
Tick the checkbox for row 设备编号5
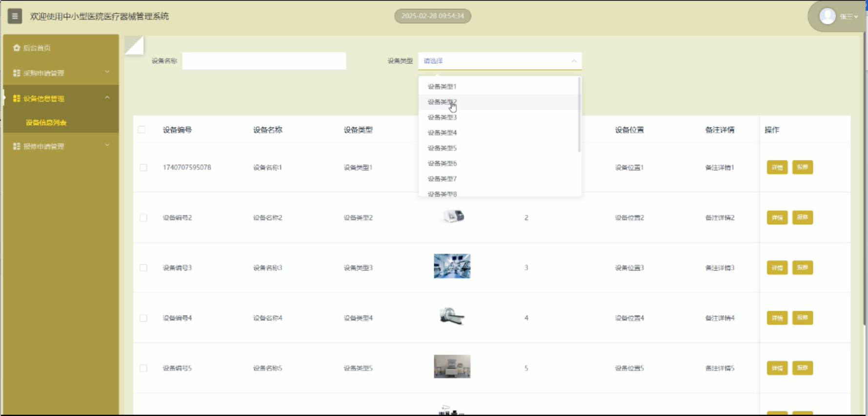tap(143, 369)
